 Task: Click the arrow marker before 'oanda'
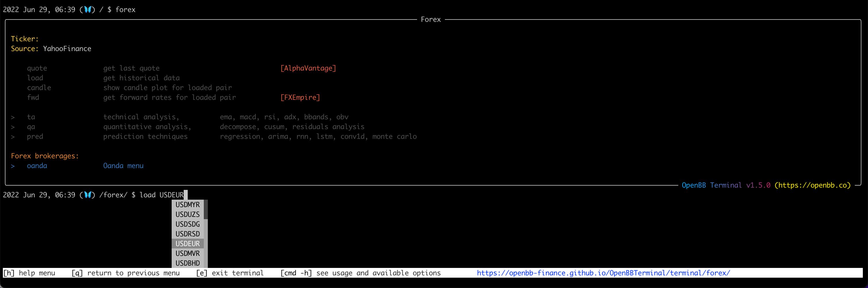[x=13, y=166]
